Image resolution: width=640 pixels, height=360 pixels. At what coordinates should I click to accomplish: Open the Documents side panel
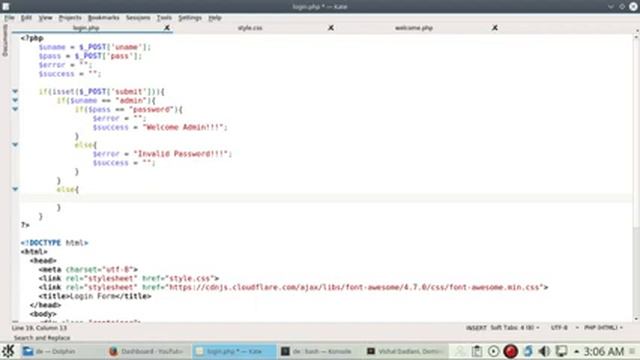(5, 40)
